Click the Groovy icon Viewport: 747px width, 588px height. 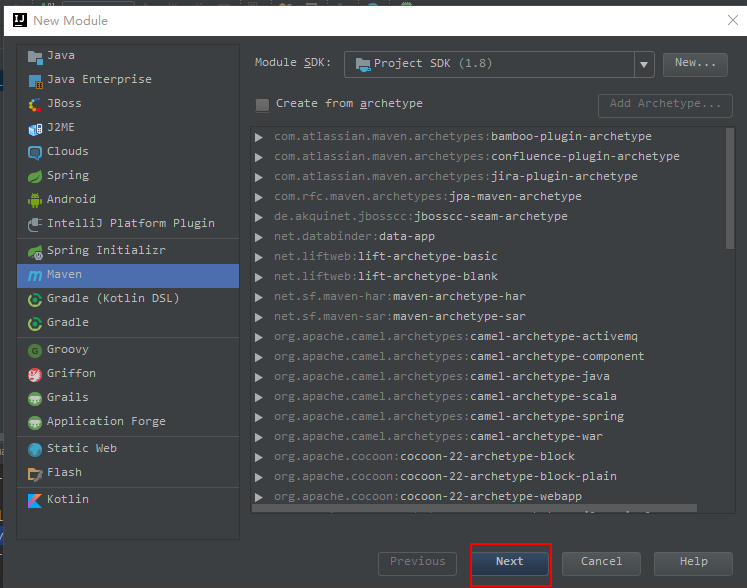(35, 351)
